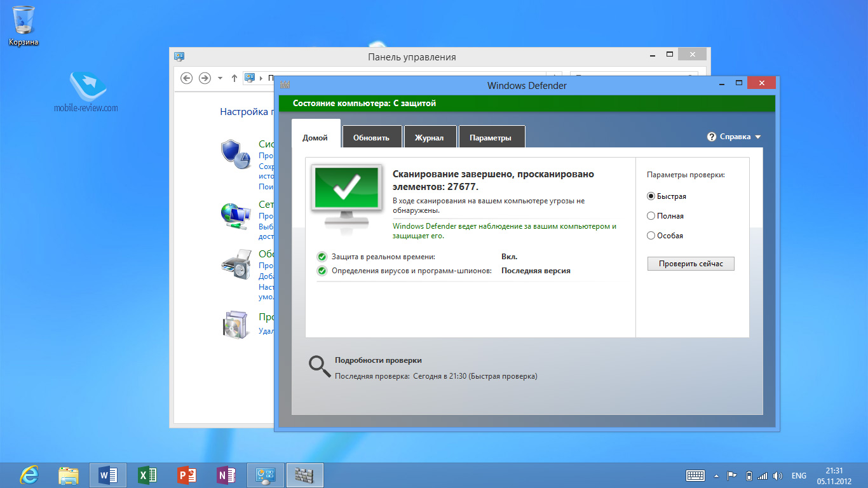Screen dimensions: 868x488
Task: Show hidden system tray icons
Action: coord(717,475)
